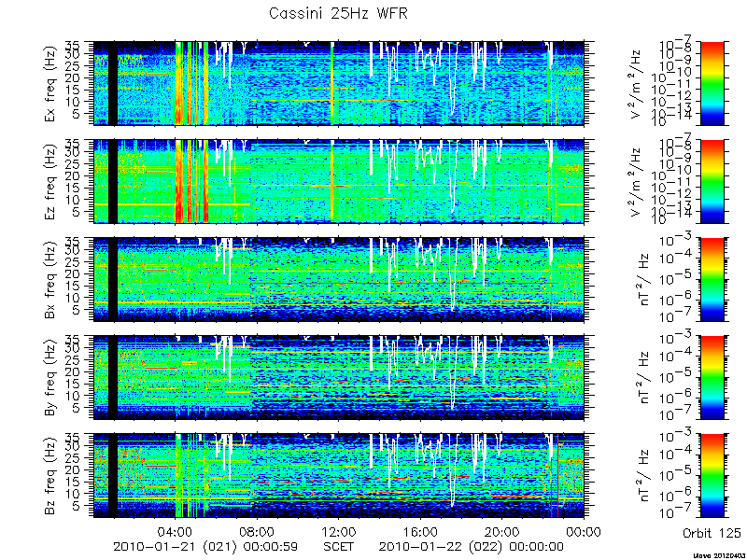Screen dimensions: 747x560
Task: Click the '20:00' time axis label
Action: pos(502,532)
